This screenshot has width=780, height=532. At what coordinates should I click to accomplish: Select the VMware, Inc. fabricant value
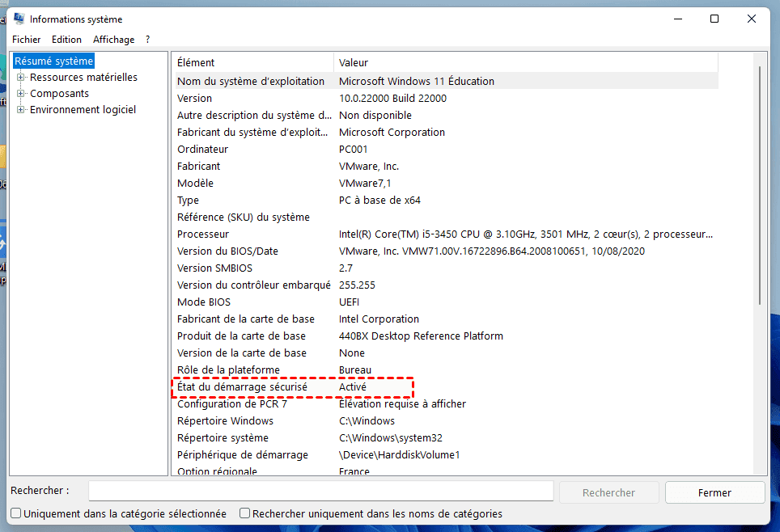click(369, 166)
